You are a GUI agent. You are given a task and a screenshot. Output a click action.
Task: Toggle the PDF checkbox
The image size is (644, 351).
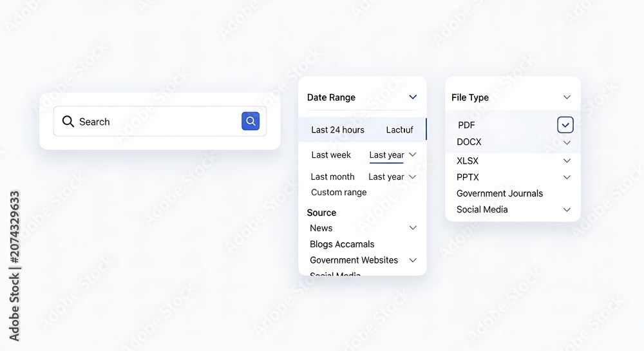coord(565,125)
